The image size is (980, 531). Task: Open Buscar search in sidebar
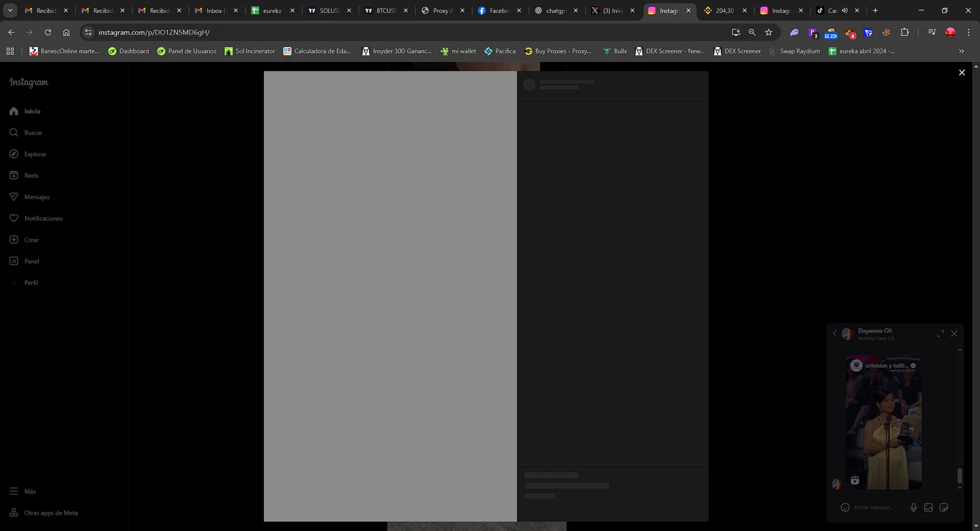click(25, 133)
